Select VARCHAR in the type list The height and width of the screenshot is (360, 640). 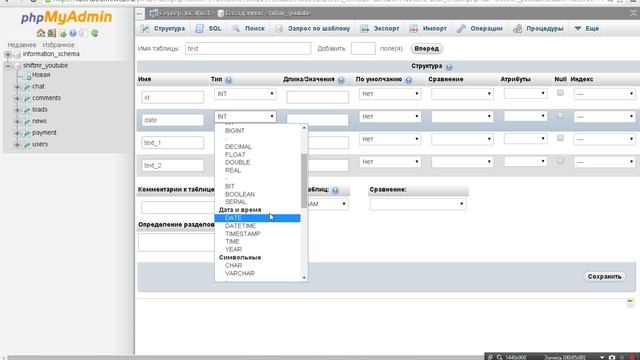pos(258,273)
